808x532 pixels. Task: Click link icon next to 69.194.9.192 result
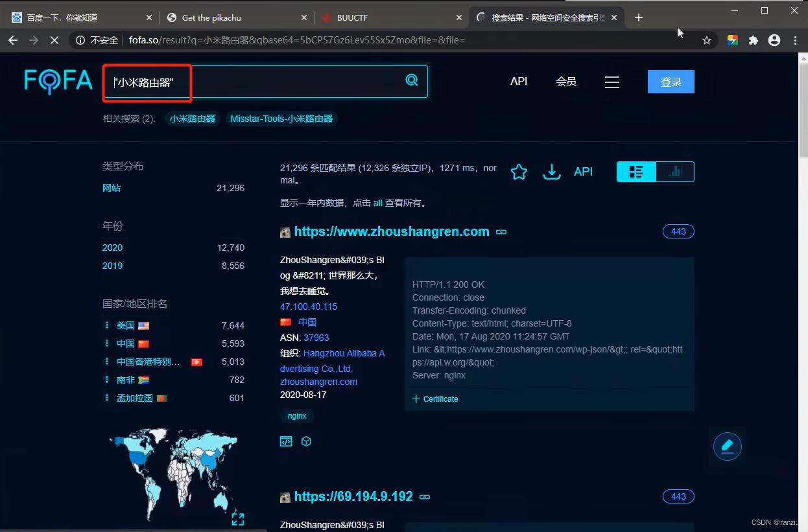point(425,497)
